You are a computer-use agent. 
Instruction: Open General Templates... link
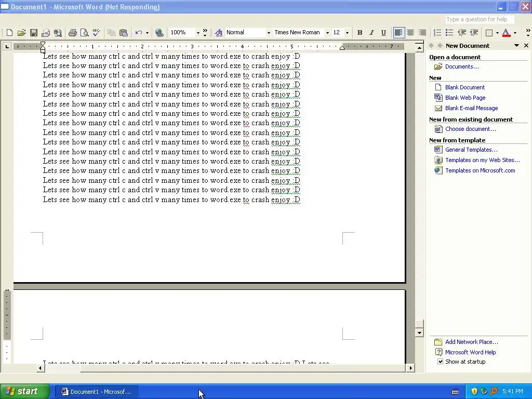tap(471, 150)
